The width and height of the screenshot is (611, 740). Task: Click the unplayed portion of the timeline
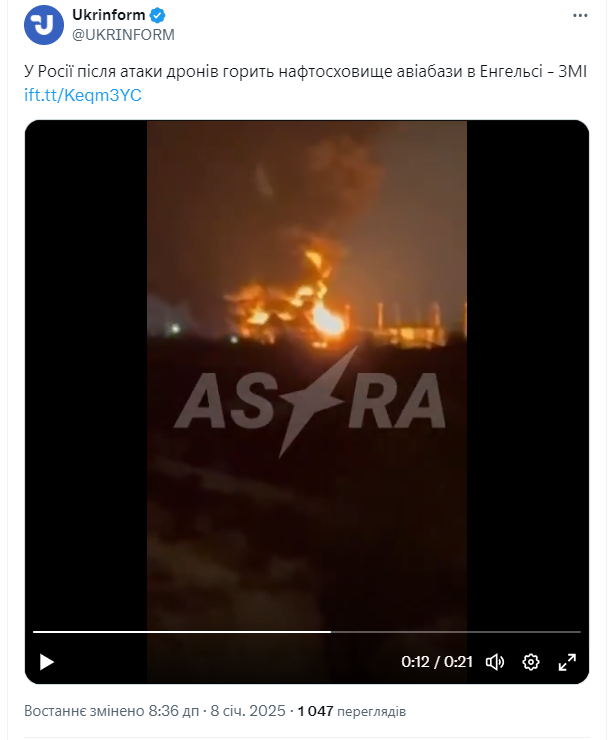pos(456,631)
